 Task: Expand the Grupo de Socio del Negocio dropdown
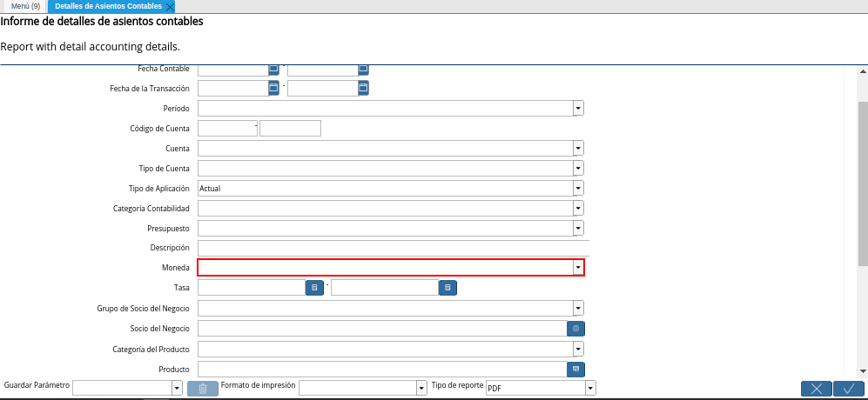pos(578,308)
